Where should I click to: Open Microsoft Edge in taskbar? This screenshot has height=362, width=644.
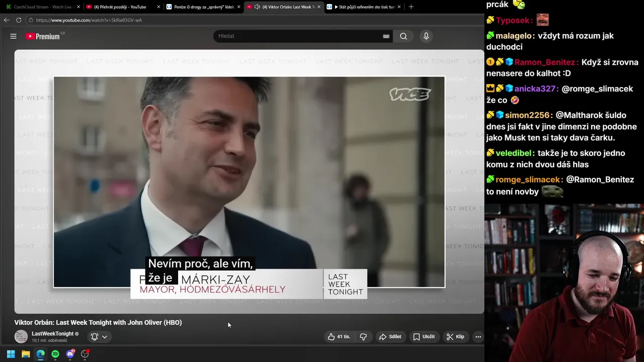click(x=40, y=354)
